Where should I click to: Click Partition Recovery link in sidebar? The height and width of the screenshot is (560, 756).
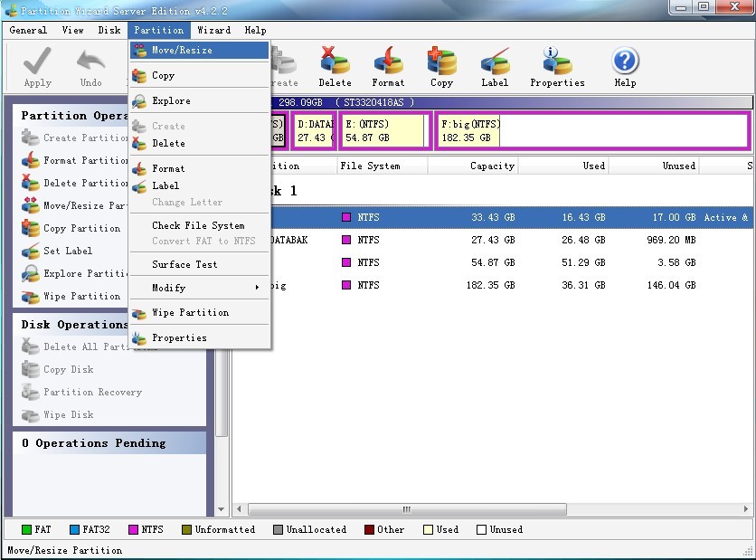coord(92,392)
